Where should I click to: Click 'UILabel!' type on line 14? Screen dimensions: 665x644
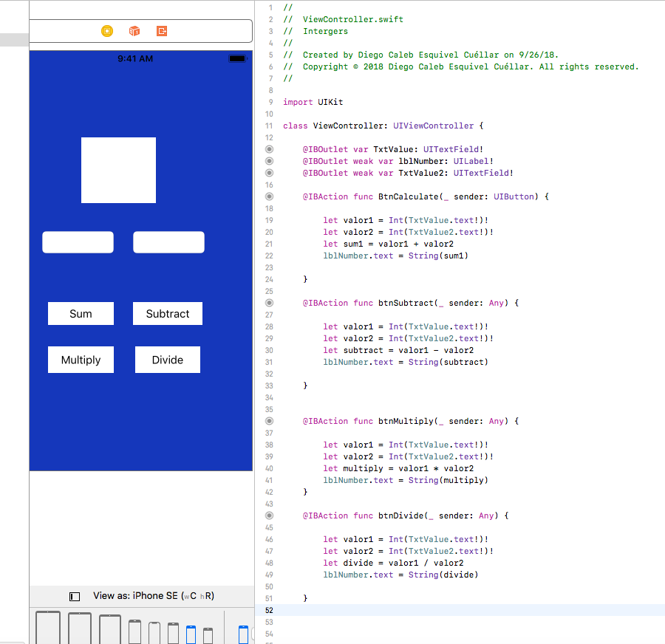[474, 161]
